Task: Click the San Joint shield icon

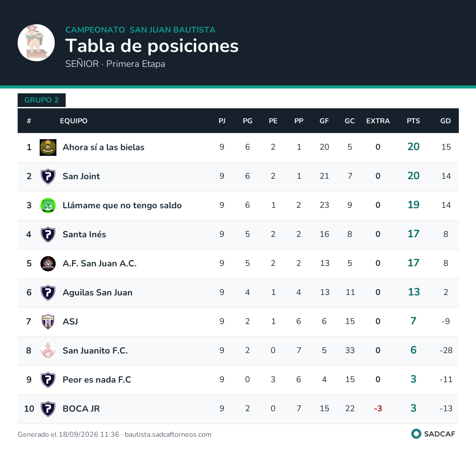Action: (x=48, y=177)
